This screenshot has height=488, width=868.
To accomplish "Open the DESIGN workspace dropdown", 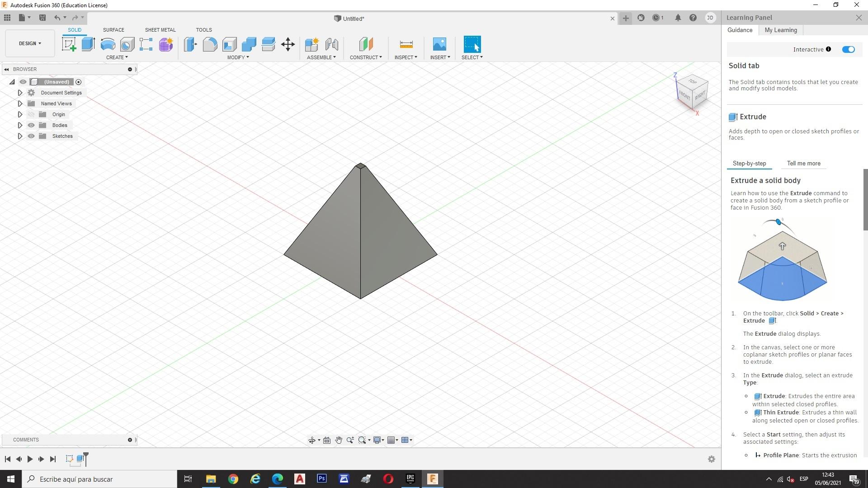I will (30, 43).
